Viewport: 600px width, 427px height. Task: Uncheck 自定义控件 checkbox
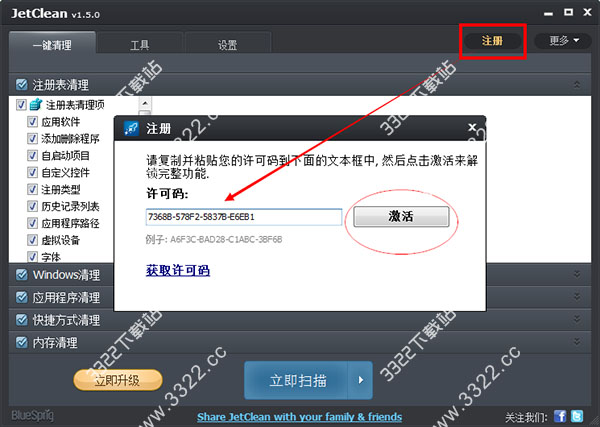tap(32, 172)
